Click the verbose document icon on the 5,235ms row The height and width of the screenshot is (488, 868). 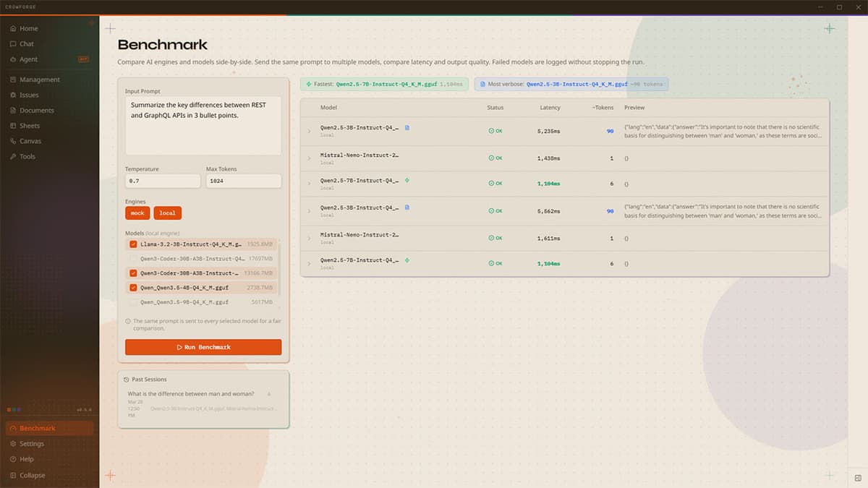[x=407, y=127]
